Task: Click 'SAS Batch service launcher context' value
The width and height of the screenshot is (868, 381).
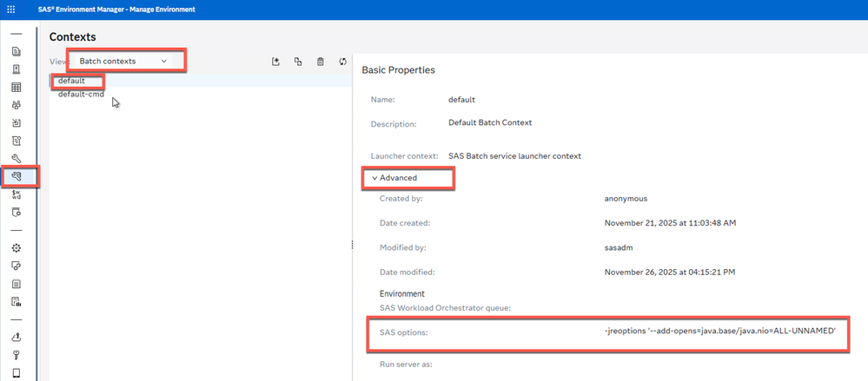Action: [x=515, y=156]
